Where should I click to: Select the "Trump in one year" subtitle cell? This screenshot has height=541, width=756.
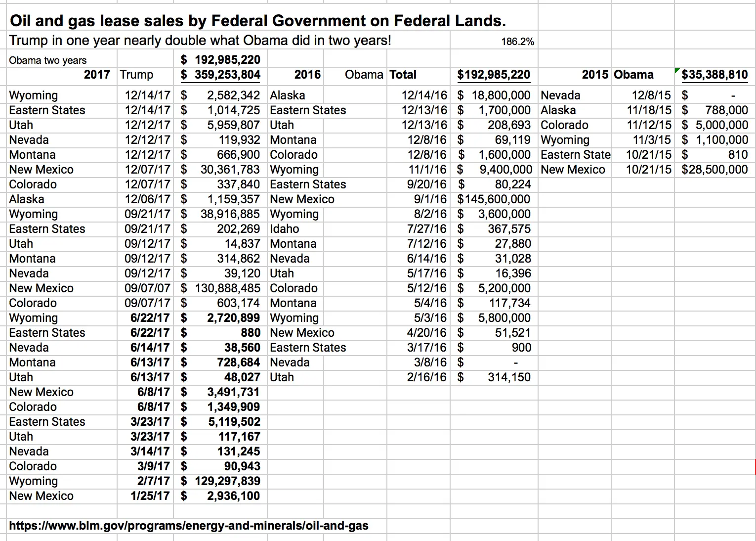click(200, 41)
